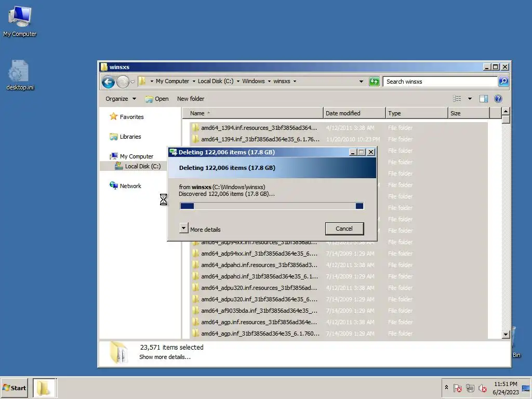This screenshot has height=399, width=532.
Task: Click the folder icon in address bar
Action: click(x=142, y=81)
